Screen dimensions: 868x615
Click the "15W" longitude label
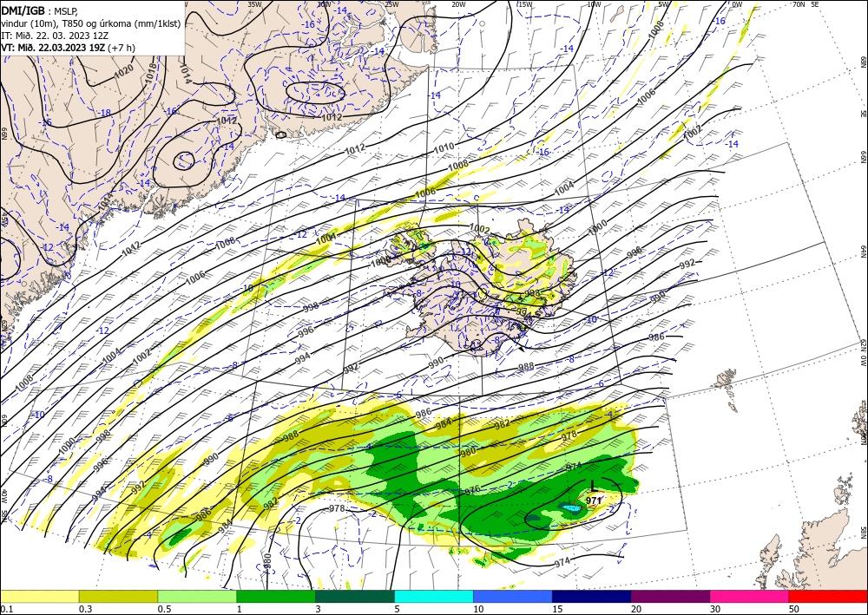point(525,4)
